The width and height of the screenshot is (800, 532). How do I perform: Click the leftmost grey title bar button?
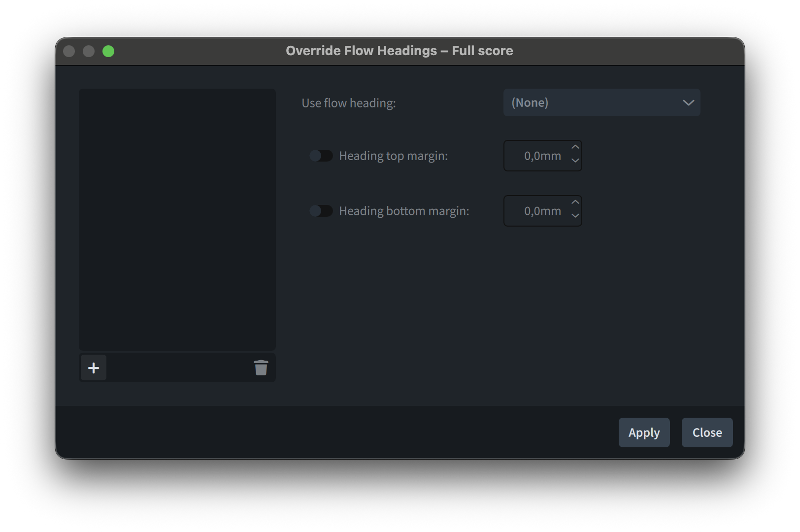click(x=69, y=51)
